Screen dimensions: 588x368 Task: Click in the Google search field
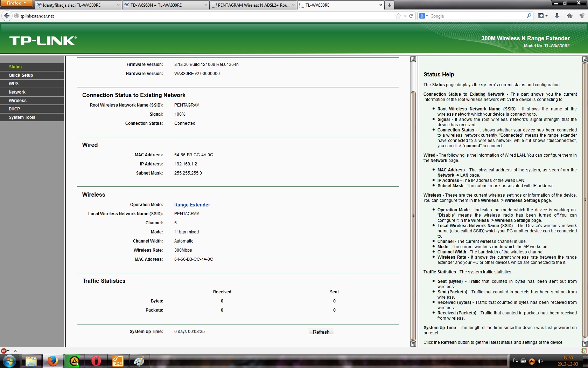pyautogui.click(x=476, y=16)
